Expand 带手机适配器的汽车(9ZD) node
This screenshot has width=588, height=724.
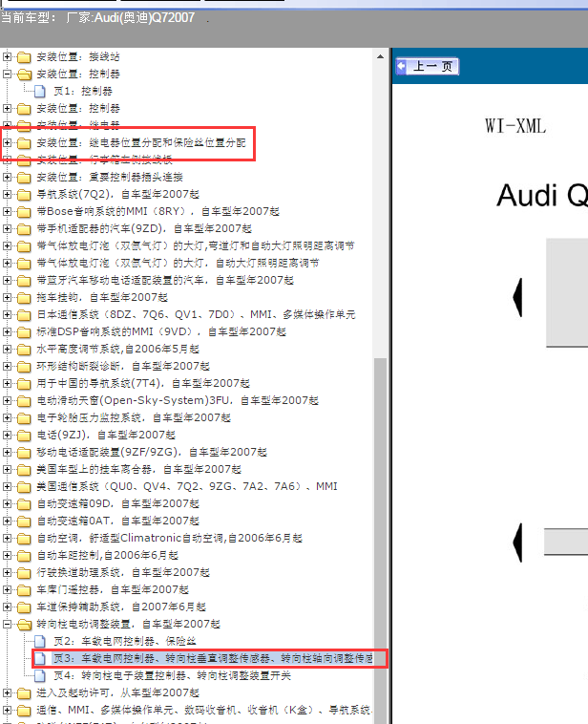point(7,228)
